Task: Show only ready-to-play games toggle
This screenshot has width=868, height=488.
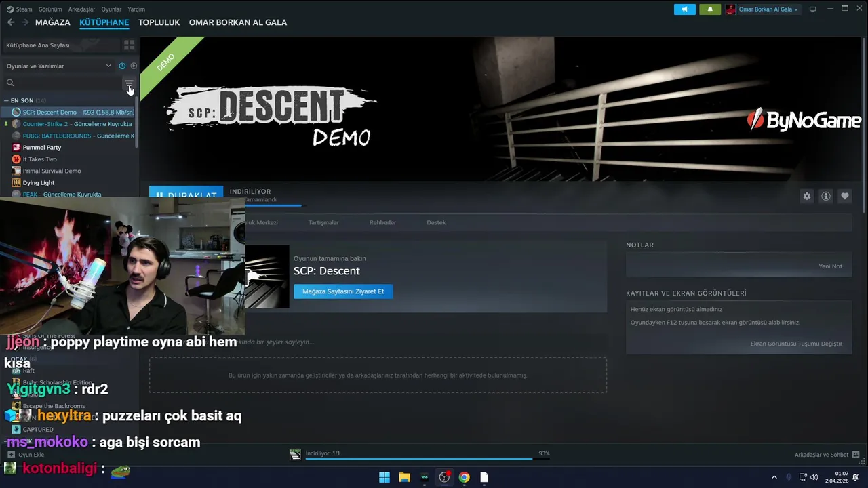Action: pos(134,66)
